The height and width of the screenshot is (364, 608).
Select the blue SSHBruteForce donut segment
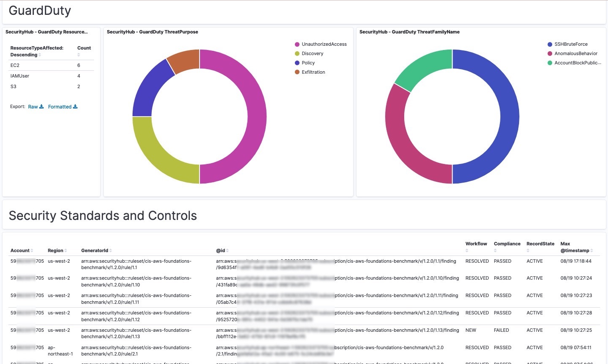click(x=510, y=117)
